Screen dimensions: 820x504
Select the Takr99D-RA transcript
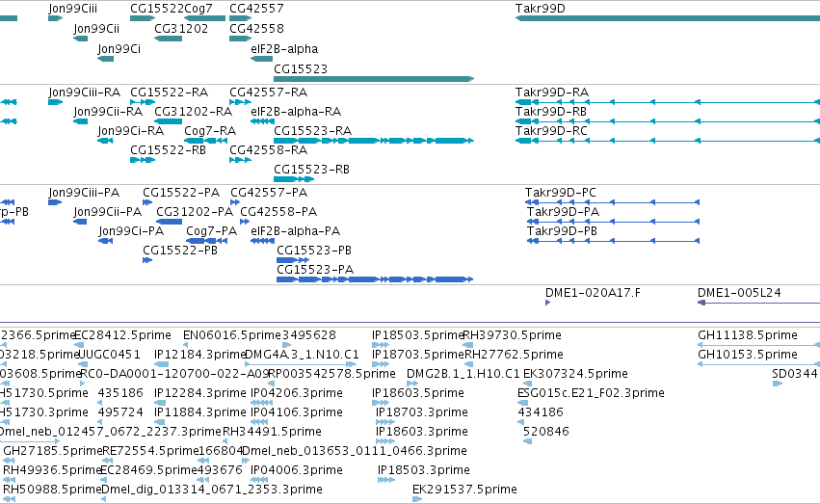[x=668, y=102]
